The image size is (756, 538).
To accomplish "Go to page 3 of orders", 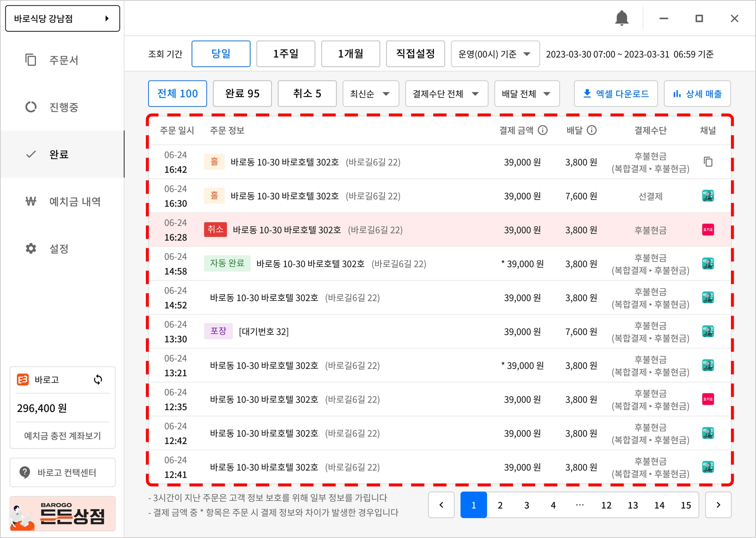I will click(527, 505).
